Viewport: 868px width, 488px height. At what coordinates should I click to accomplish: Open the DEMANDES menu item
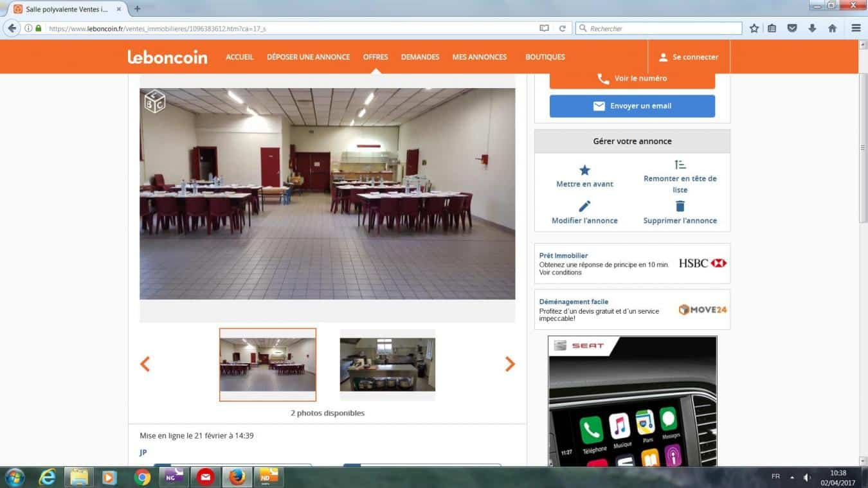click(x=420, y=57)
